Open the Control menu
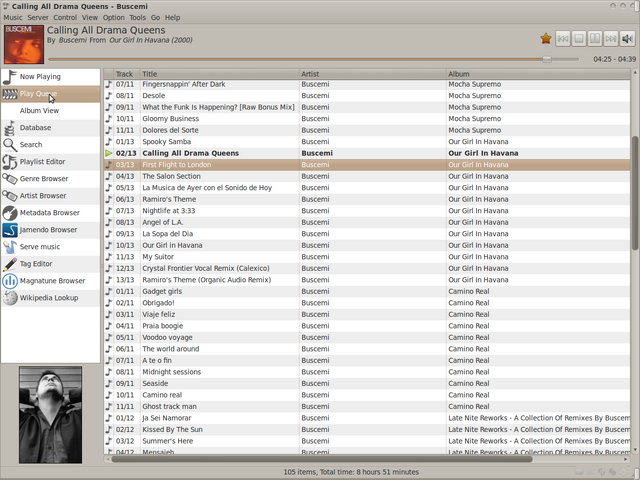 pyautogui.click(x=65, y=18)
